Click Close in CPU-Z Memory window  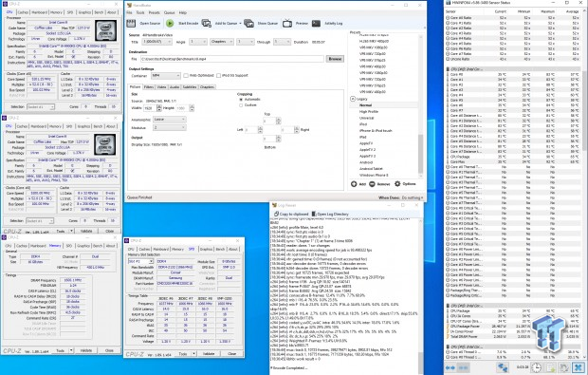point(109,350)
